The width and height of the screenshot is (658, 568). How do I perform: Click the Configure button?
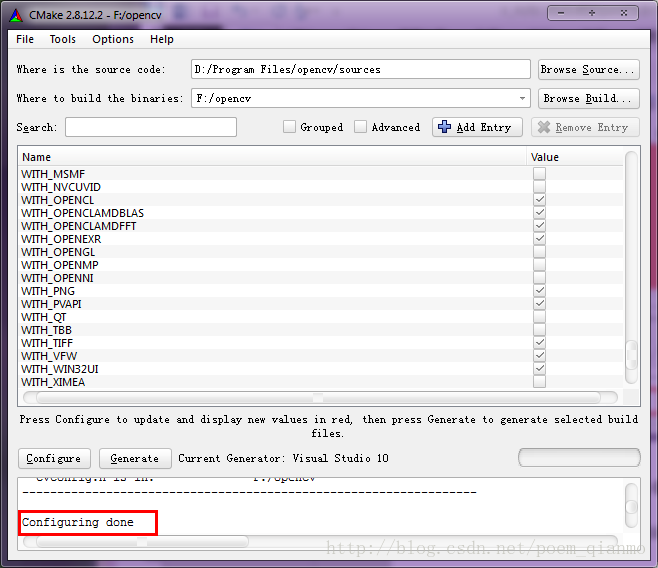[x=54, y=458]
